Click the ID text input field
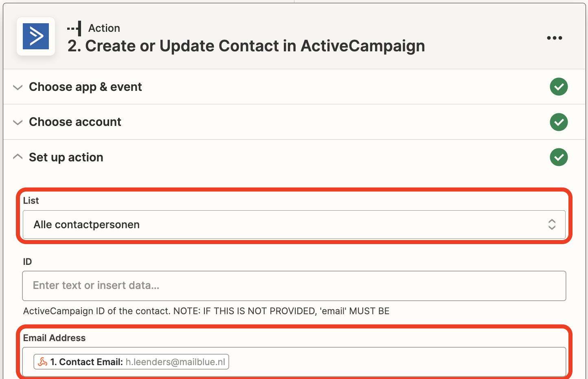This screenshot has height=379, width=588. pyautogui.click(x=294, y=286)
